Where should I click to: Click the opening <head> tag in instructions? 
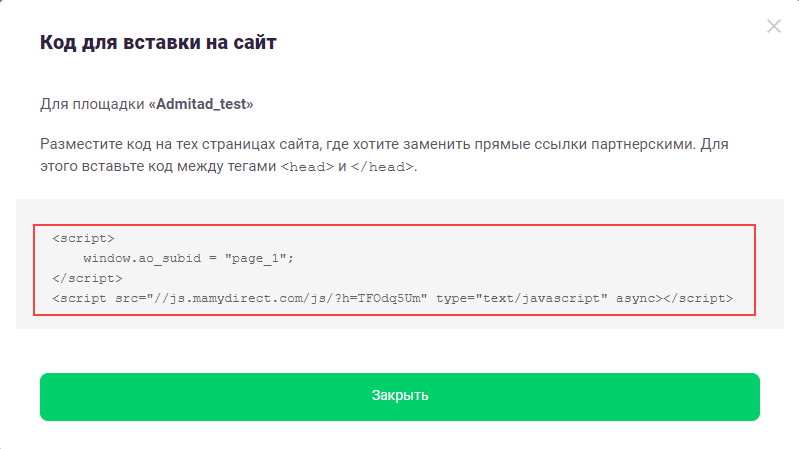[x=306, y=167]
